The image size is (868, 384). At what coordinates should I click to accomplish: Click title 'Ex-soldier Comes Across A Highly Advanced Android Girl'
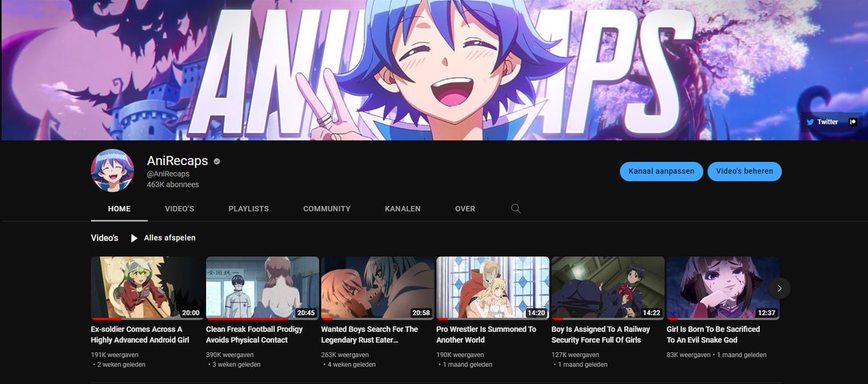pyautogui.click(x=140, y=335)
